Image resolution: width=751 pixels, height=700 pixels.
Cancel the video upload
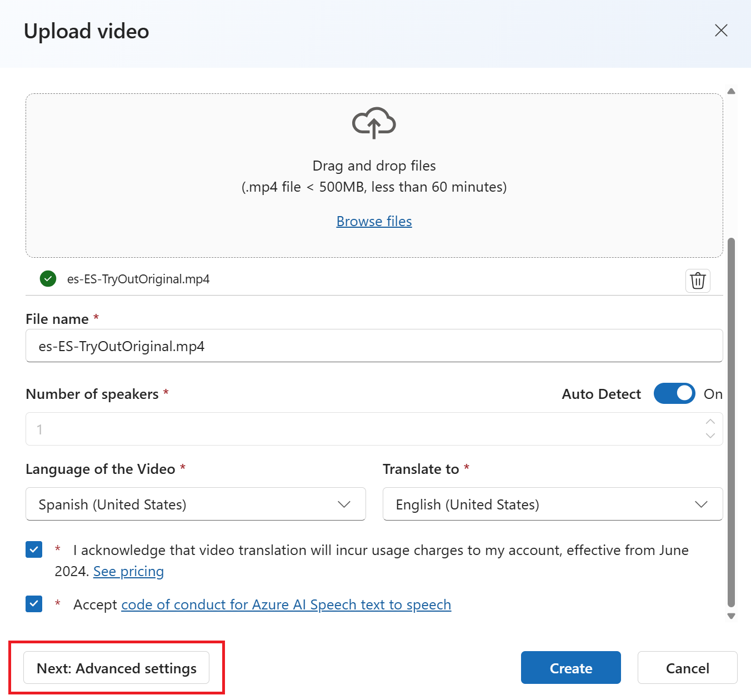[687, 668]
